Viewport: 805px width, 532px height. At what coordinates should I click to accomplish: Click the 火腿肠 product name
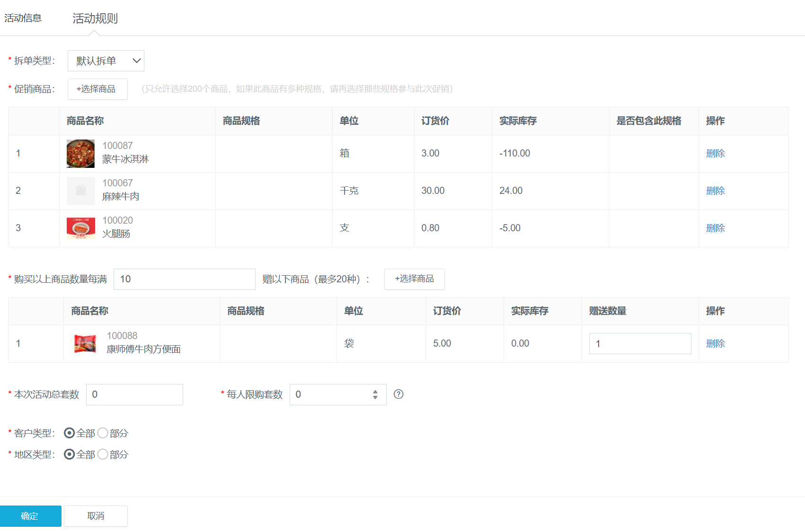click(116, 234)
